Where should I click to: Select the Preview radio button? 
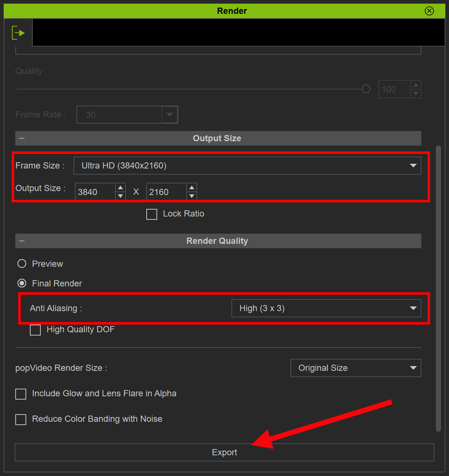[x=22, y=263]
